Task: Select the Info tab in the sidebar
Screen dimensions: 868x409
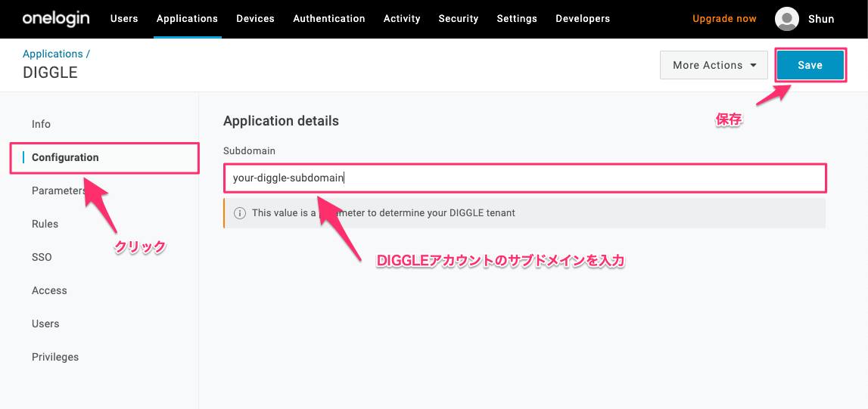Action: [x=41, y=124]
